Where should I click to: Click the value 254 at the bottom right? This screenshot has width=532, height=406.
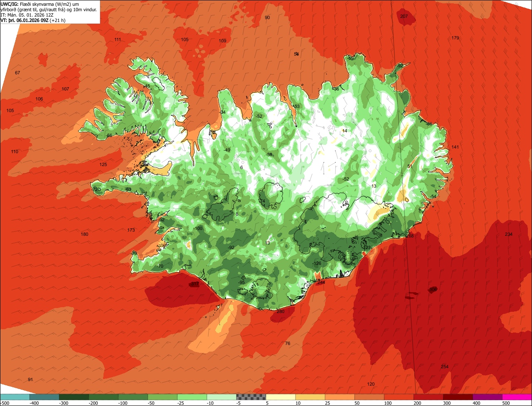(x=445, y=367)
